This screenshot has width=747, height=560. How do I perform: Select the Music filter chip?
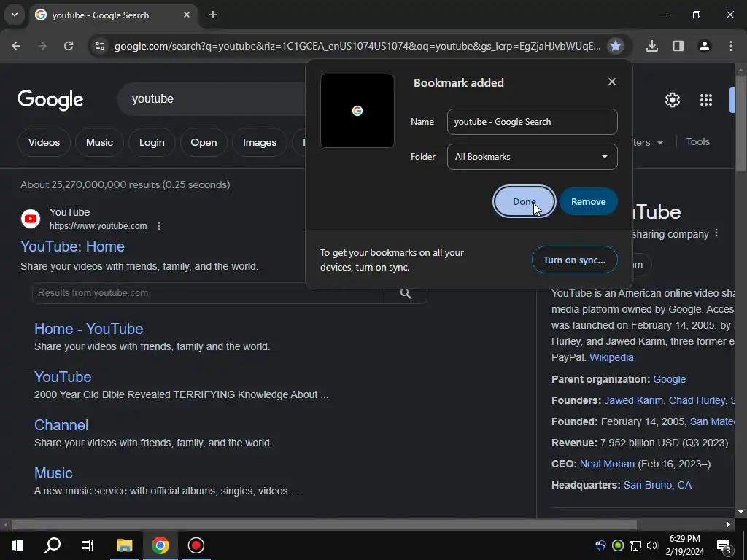[99, 142]
